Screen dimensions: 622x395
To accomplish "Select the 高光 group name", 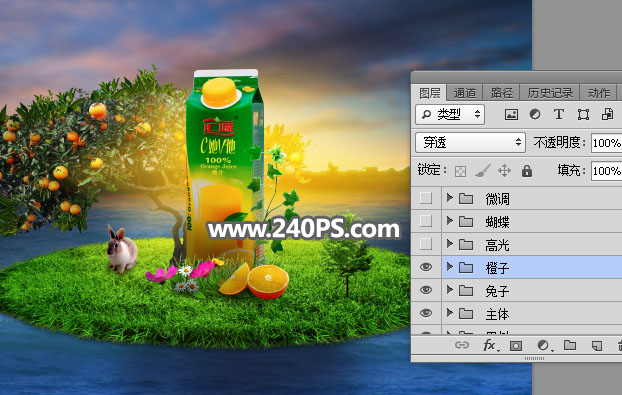I will (x=497, y=245).
